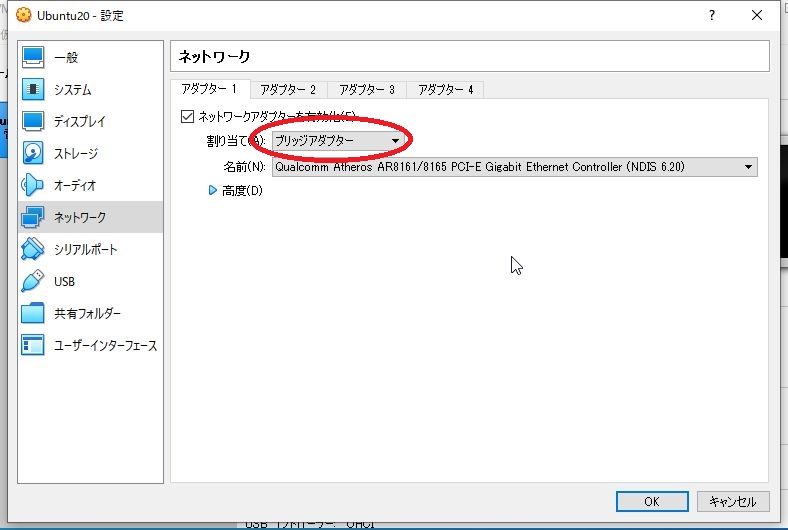Close the Ubuntu20 設定 dialog
The image size is (788, 530).
click(757, 15)
